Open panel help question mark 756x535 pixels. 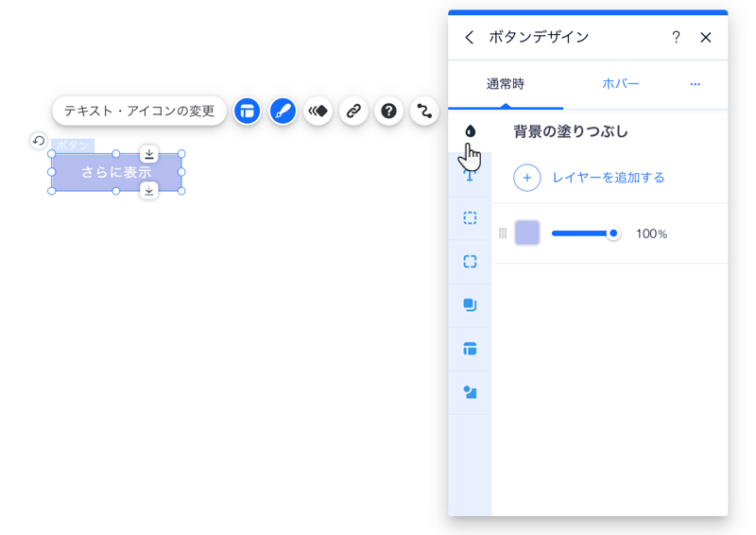tap(676, 37)
